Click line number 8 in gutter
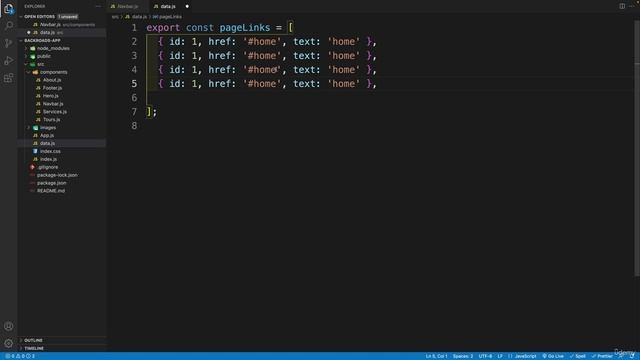Screen dimensions: 640x360 134,126
